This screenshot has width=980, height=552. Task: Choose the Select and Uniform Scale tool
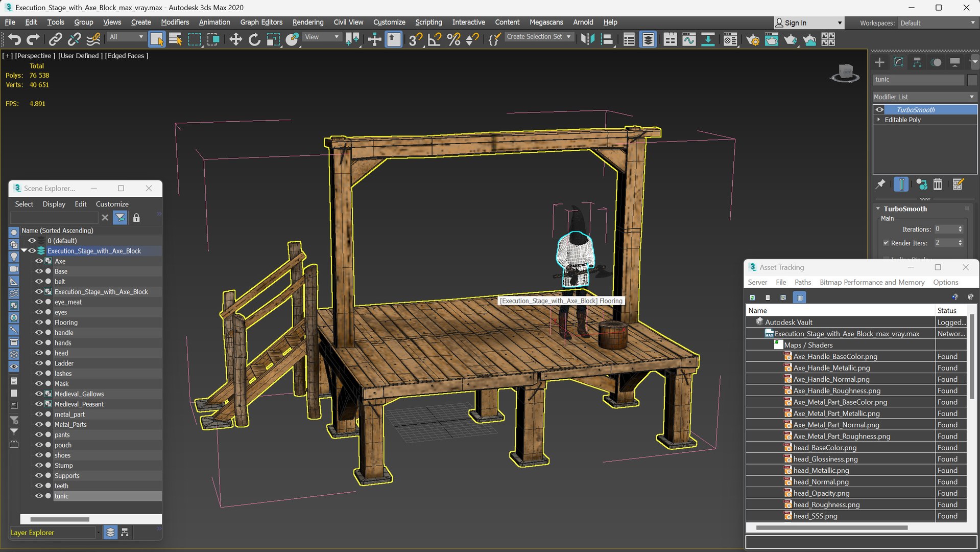[273, 39]
